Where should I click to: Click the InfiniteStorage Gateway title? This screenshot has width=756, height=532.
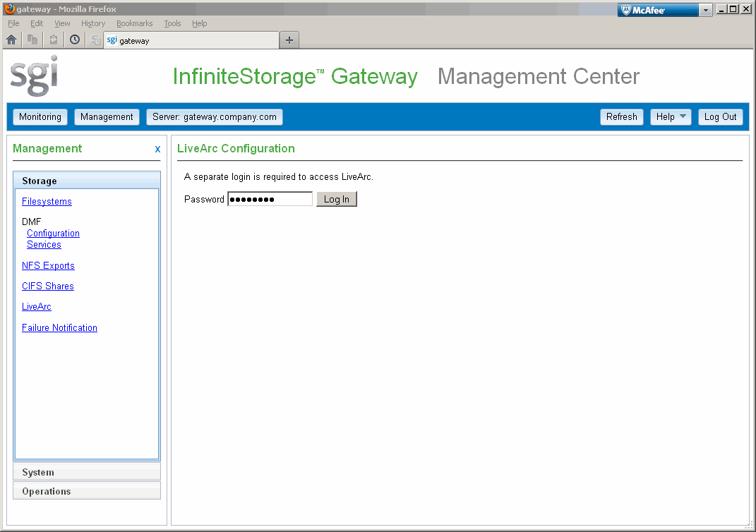(x=295, y=77)
